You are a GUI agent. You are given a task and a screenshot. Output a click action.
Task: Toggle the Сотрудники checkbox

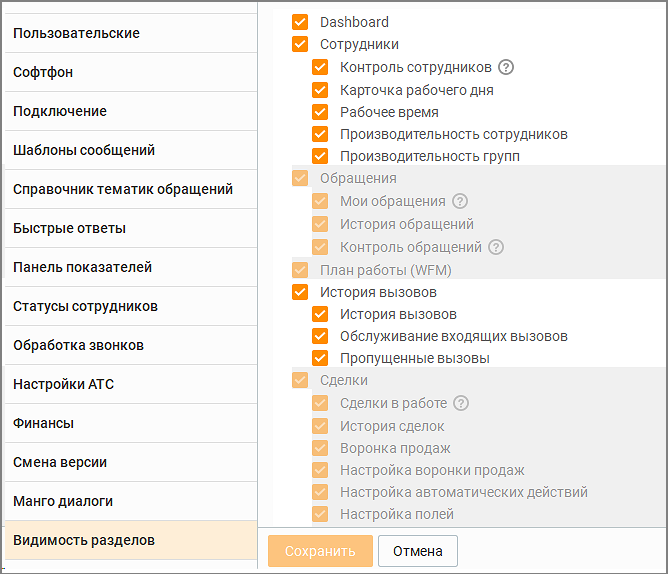tap(300, 44)
